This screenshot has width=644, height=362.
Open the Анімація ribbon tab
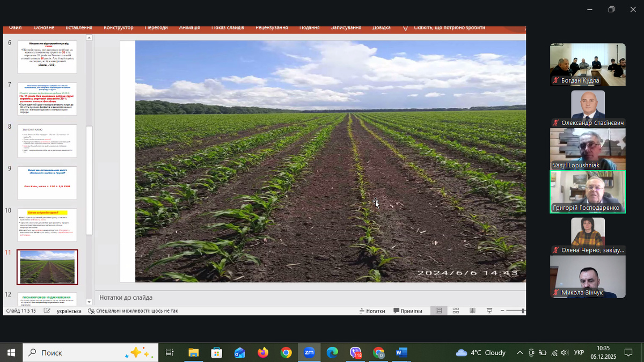point(189,27)
